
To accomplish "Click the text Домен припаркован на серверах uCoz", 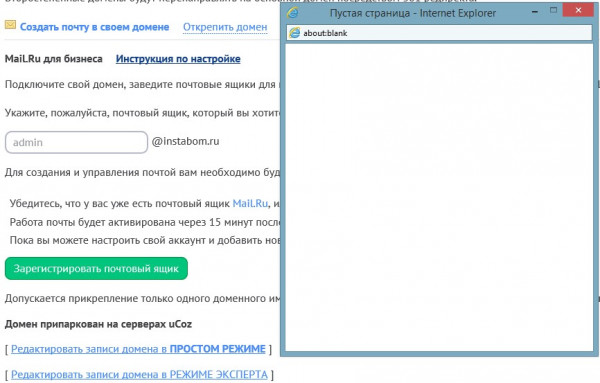I will click(98, 324).
